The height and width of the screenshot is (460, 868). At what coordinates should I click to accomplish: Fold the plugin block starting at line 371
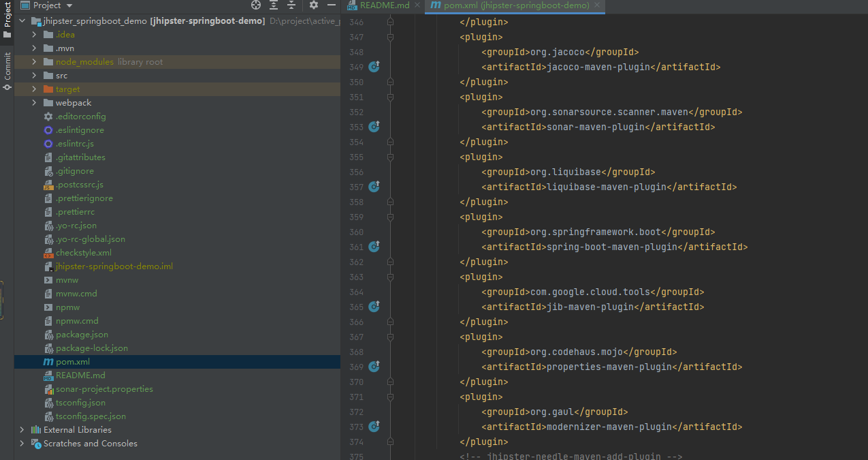tap(391, 397)
